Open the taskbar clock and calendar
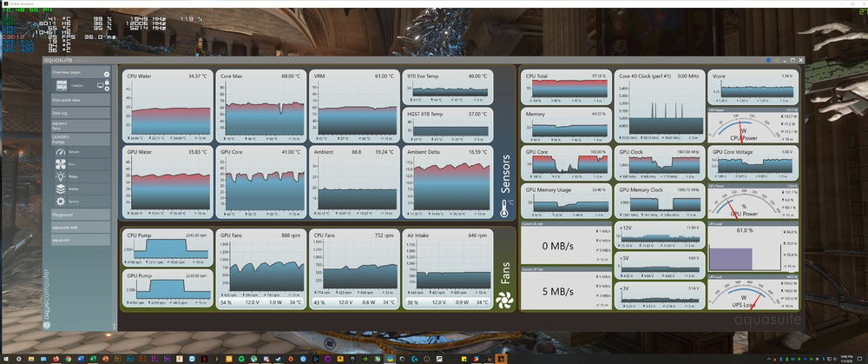 pos(849,359)
